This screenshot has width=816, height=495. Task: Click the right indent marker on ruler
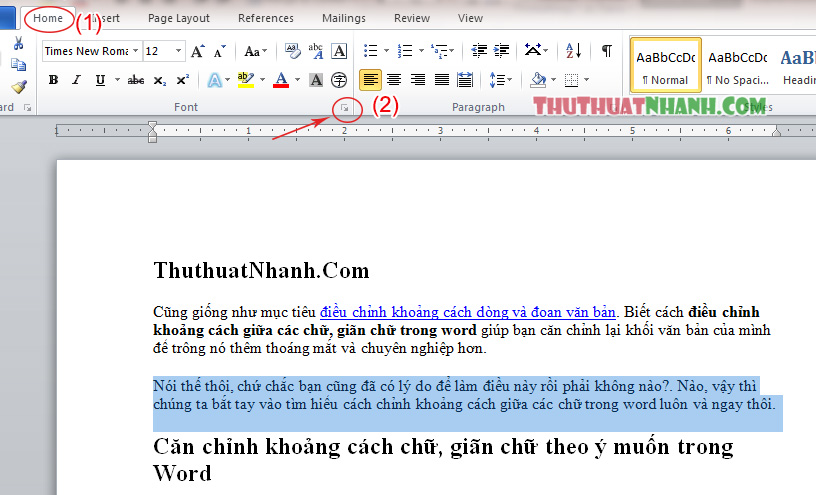776,131
